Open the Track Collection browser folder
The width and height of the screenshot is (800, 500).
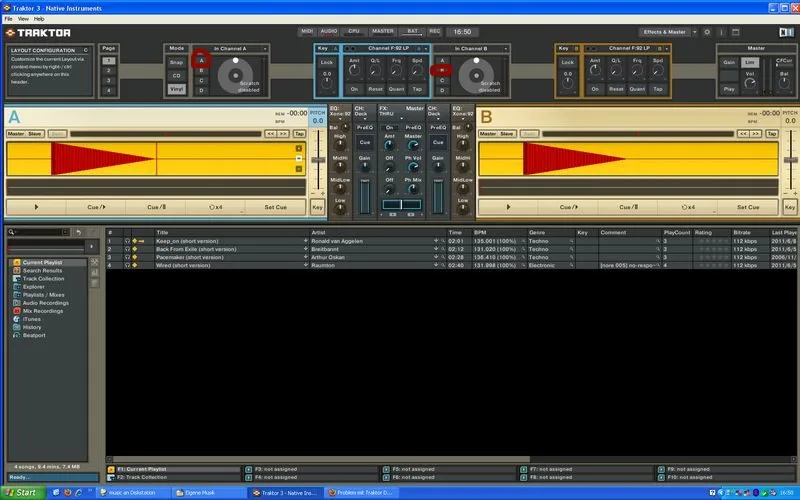tap(42, 278)
